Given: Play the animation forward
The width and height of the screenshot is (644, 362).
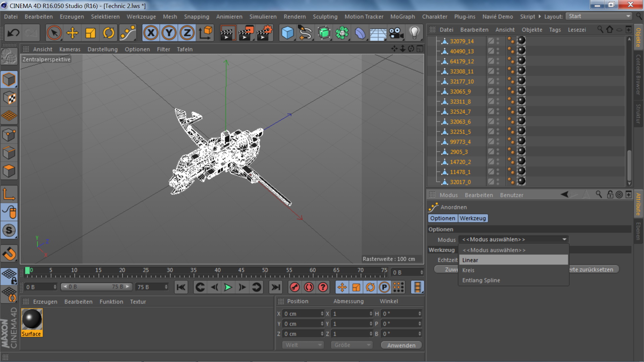Looking at the screenshot, I should (228, 287).
